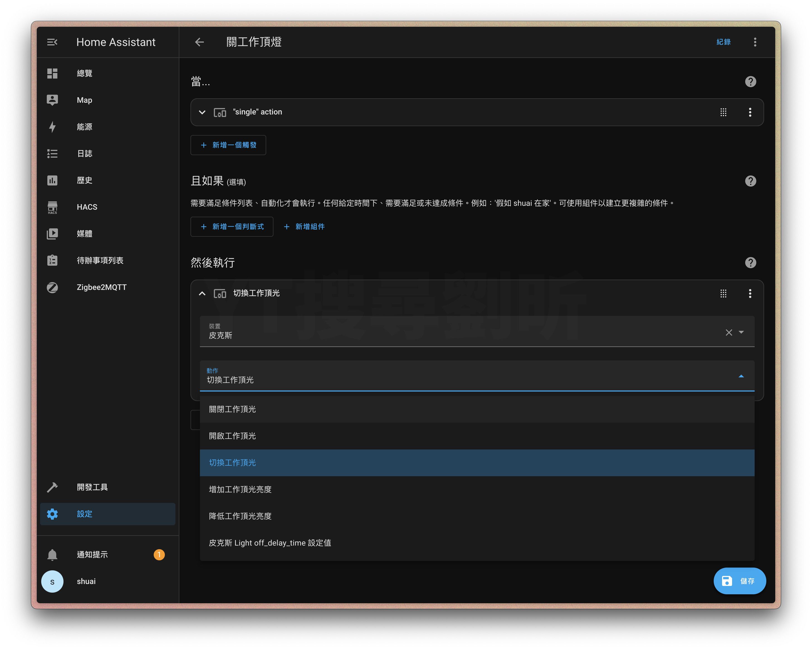Open help for the 然後執行 section

[x=751, y=263]
